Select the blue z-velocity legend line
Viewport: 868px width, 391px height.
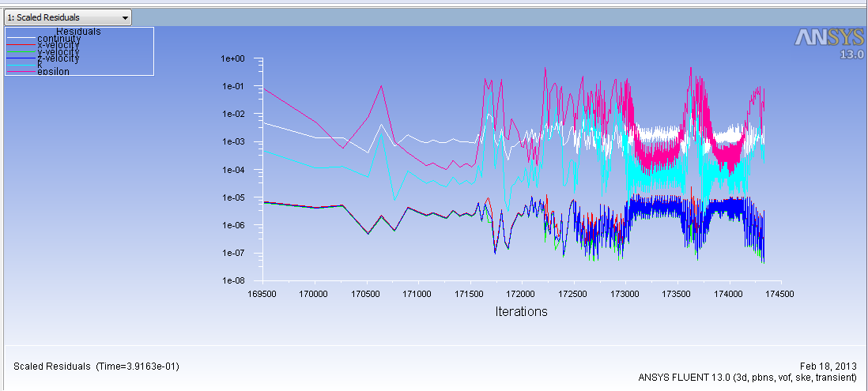[x=21, y=58]
